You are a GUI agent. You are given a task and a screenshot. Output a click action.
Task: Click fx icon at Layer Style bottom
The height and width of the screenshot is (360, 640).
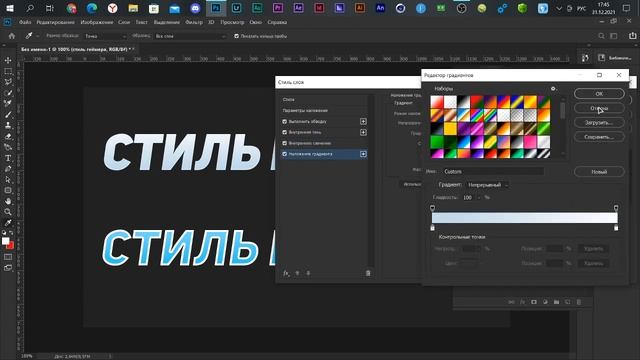(286, 273)
